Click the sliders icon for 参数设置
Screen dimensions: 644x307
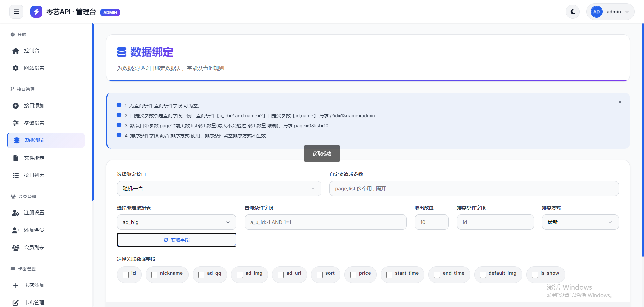(x=16, y=123)
